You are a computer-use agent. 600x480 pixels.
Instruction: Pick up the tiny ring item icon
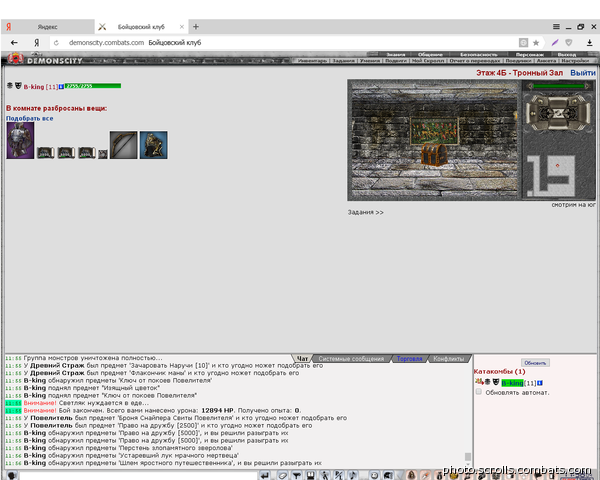click(103, 154)
